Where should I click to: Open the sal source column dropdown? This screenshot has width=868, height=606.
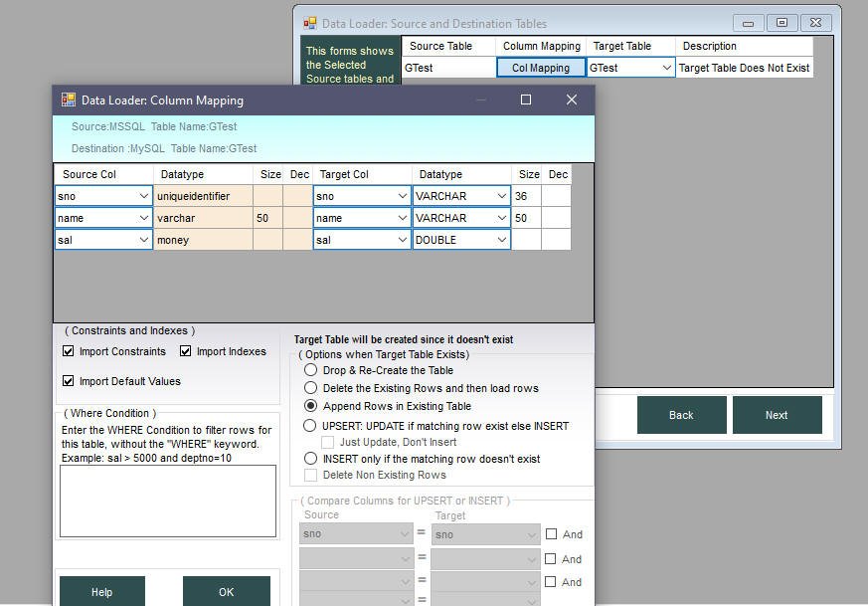(143, 240)
